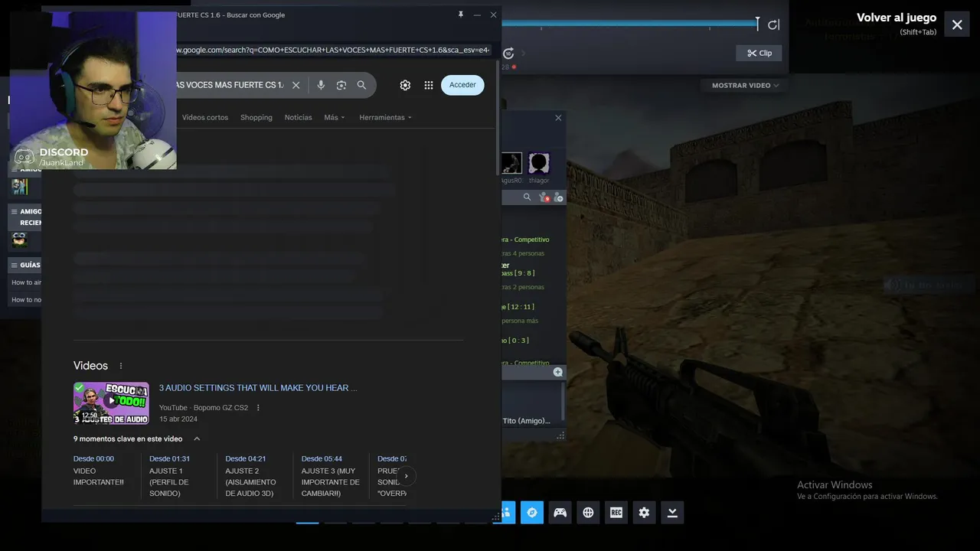Jump to live end of recording timeline
The width and height of the screenshot is (980, 551).
773,24
